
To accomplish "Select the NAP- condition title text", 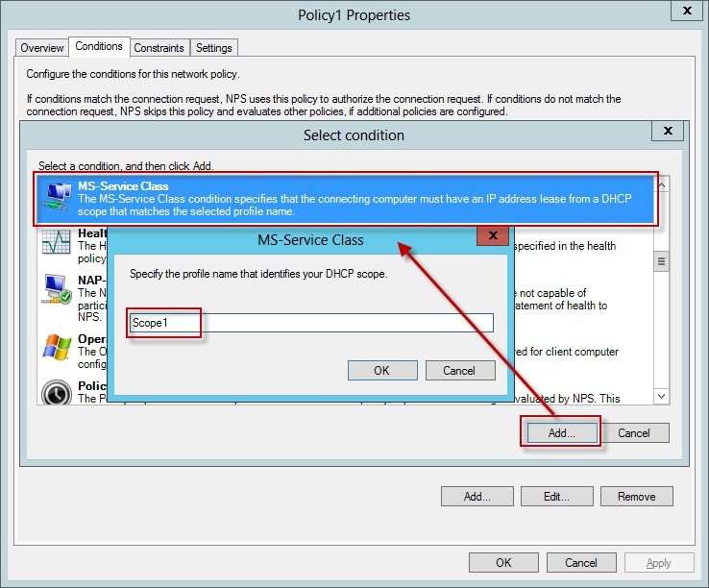I will coord(92,280).
